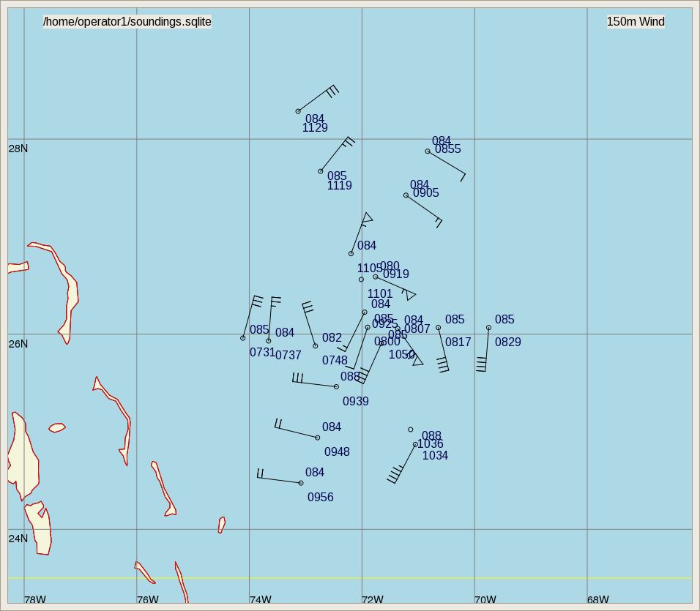700x611 pixels.
Task: Select the sounding time label 0737
Action: pyautogui.click(x=288, y=356)
